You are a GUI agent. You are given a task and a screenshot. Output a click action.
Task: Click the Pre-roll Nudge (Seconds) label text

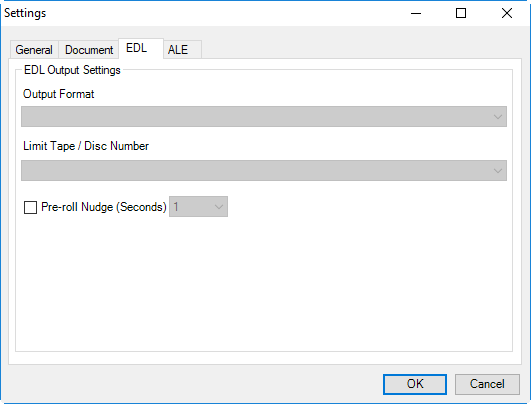(x=104, y=207)
